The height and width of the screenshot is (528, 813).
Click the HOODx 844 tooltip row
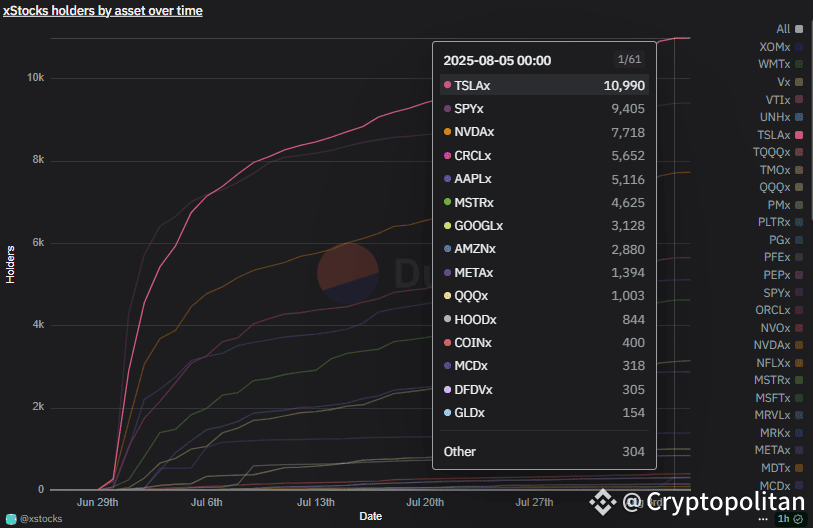pyautogui.click(x=544, y=319)
